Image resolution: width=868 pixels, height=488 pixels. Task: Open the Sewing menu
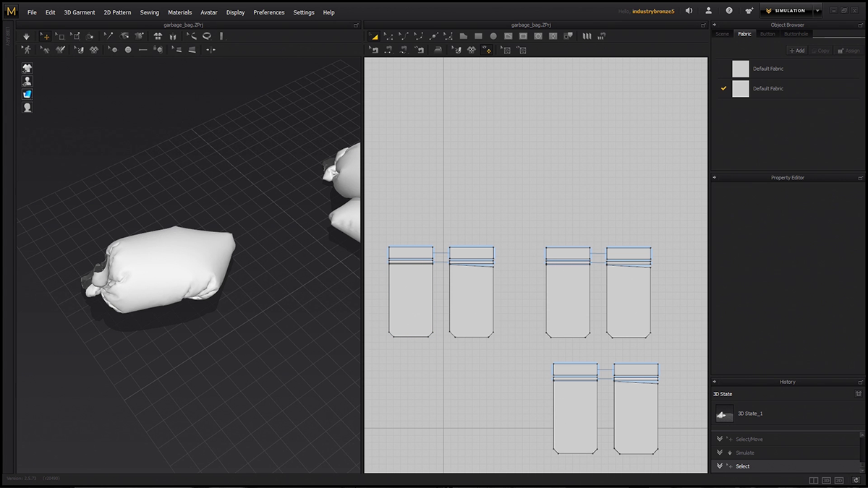150,12
